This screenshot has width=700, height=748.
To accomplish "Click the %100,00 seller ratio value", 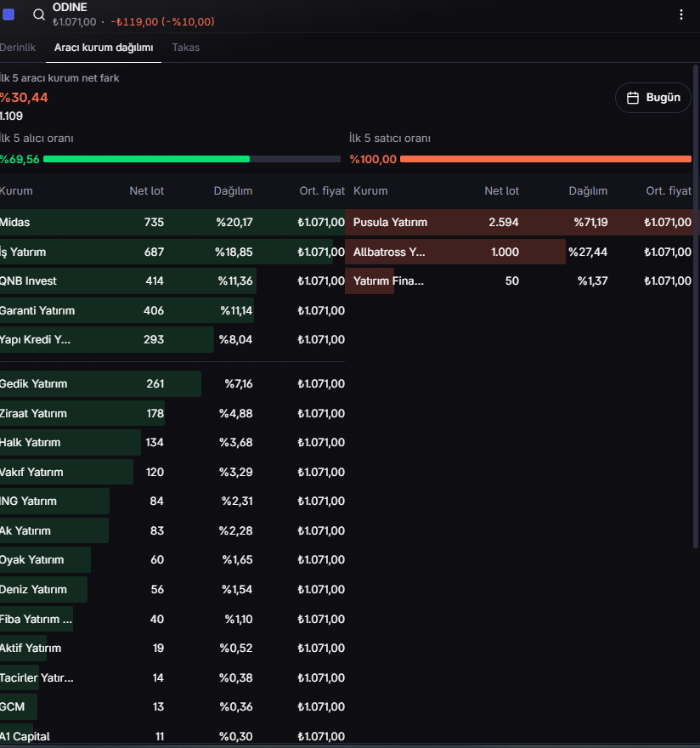I will 373,159.
